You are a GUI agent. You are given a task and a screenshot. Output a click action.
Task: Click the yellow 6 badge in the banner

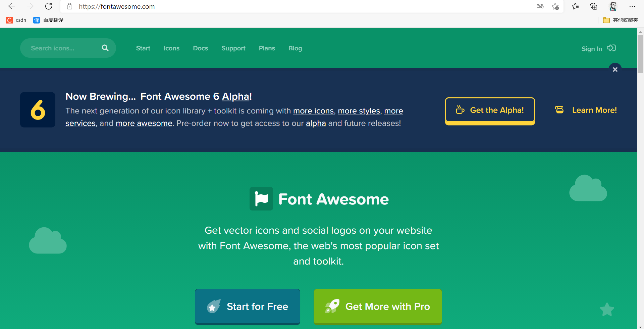click(37, 109)
